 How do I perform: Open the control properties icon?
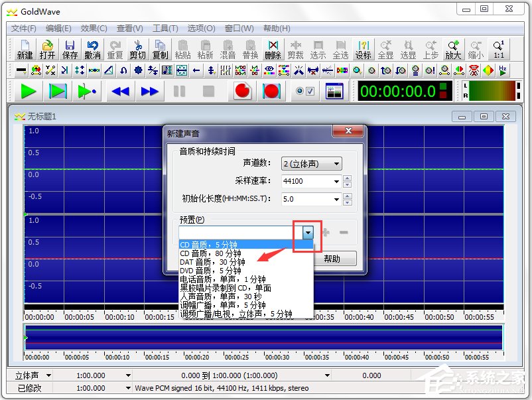tap(305, 92)
